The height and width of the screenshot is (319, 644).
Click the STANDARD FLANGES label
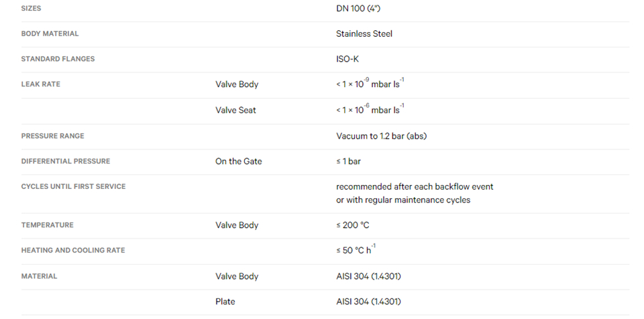click(58, 59)
